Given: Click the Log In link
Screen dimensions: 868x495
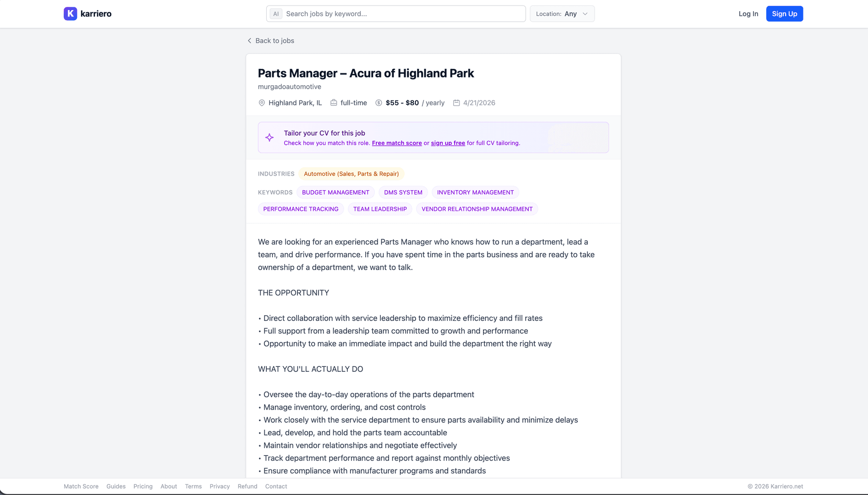Looking at the screenshot, I should click(748, 14).
